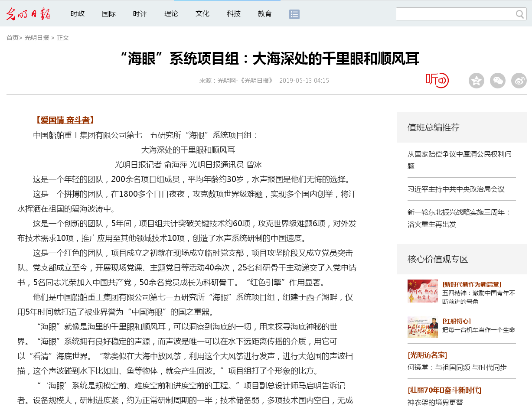Click subtitle 大海深处的千里眼和顺风耳 in article body
Image resolution: width=532 pixels, height=410 pixels.
[x=188, y=150]
